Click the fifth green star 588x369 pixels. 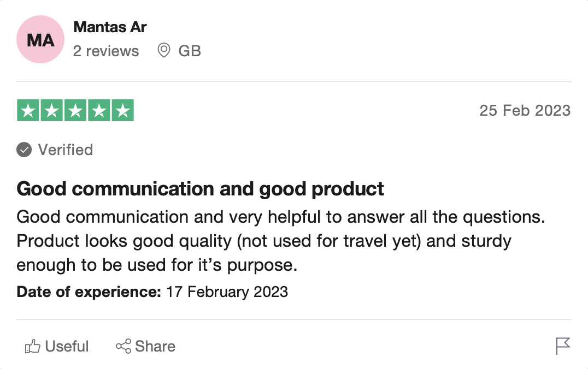point(122,110)
